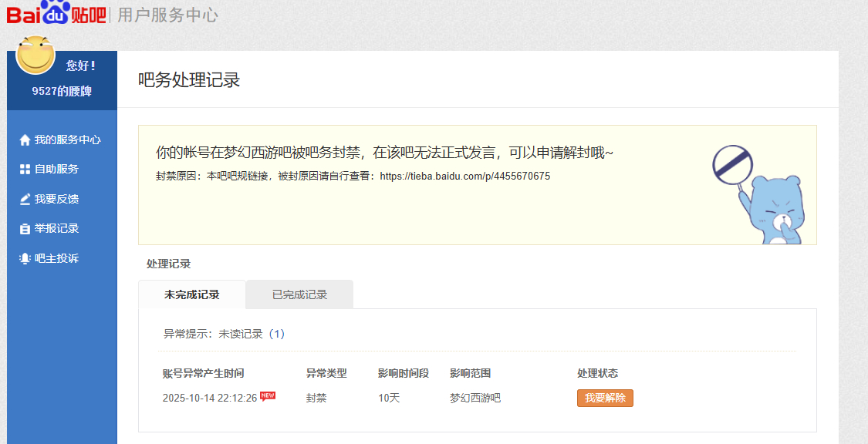This screenshot has height=444, width=868.
Task: Open the 自助服务 sidebar label
Action: click(56, 170)
